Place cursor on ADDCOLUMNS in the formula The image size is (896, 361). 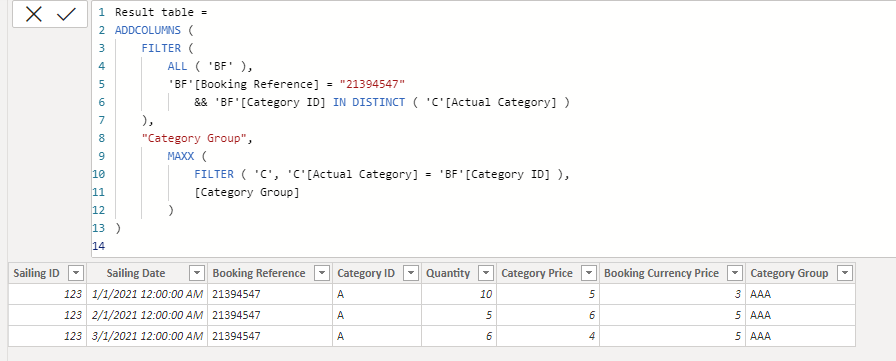[x=148, y=30]
